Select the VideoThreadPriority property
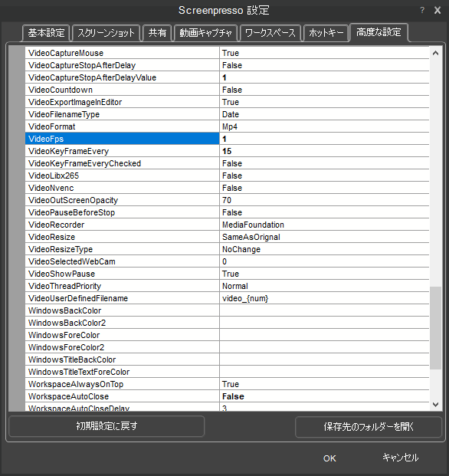 coord(122,286)
